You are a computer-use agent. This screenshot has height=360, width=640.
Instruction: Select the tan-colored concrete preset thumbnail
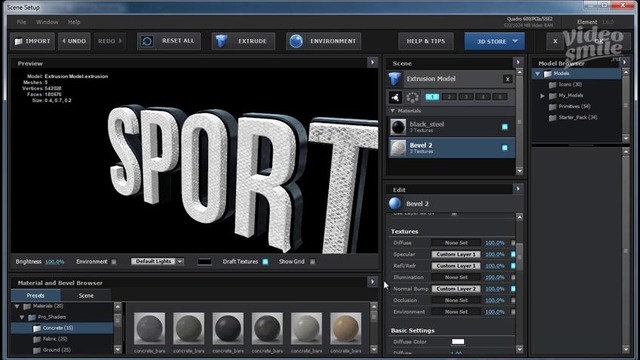[345, 329]
